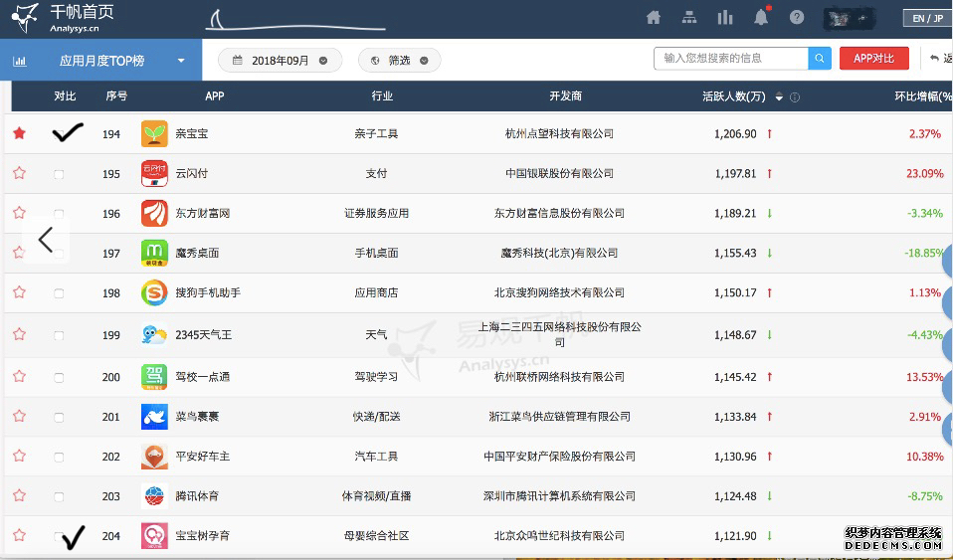Star the 菜鸟裹裹 row
953x560 pixels.
(x=20, y=417)
